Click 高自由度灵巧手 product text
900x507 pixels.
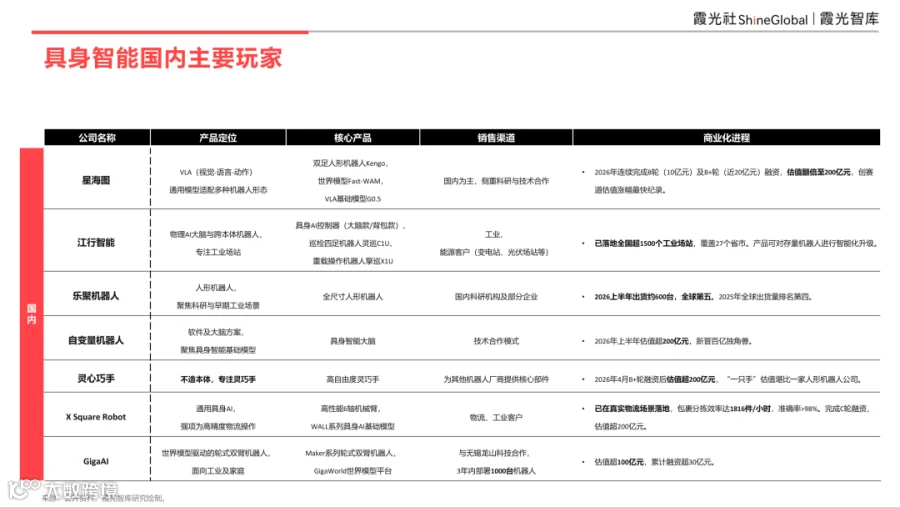(352, 380)
